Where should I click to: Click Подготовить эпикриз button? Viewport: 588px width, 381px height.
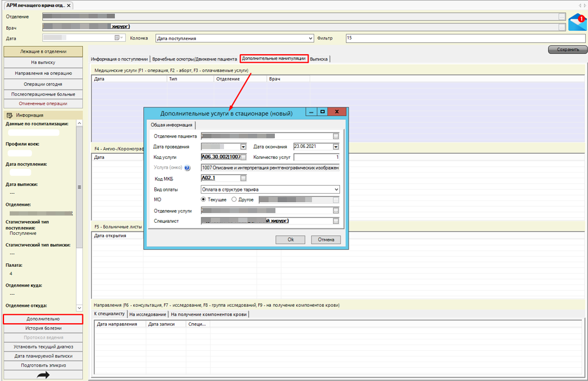[x=43, y=365]
